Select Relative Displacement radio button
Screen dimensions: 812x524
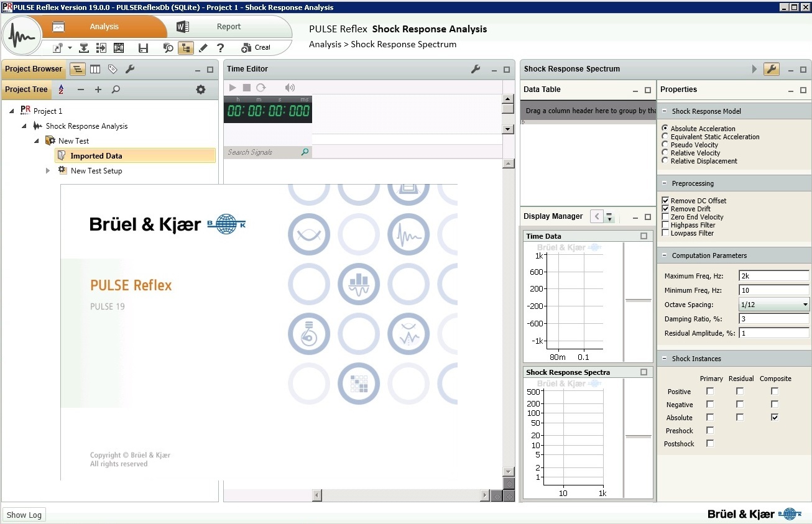tap(665, 160)
